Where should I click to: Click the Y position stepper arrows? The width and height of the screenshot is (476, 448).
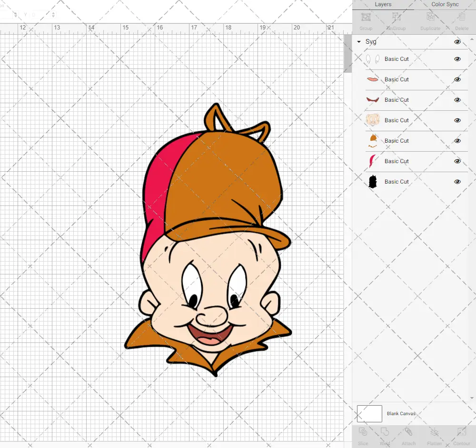(x=53, y=14)
